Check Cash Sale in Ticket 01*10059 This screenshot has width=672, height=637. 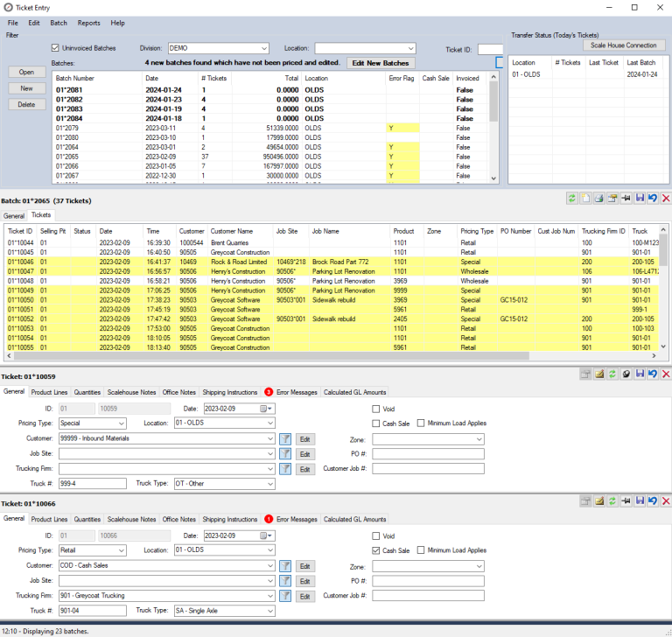point(376,423)
